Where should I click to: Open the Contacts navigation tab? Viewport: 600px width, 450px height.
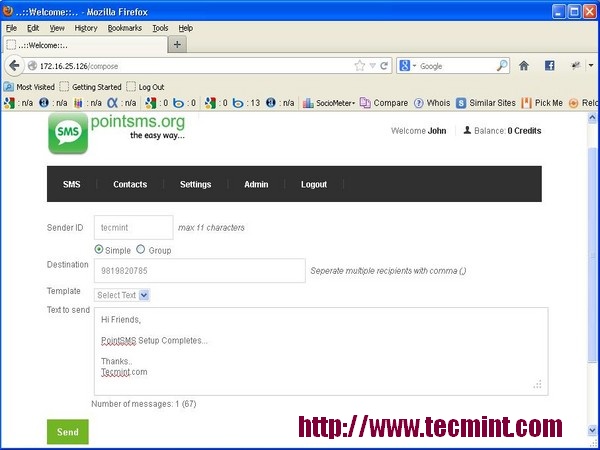pyautogui.click(x=130, y=184)
